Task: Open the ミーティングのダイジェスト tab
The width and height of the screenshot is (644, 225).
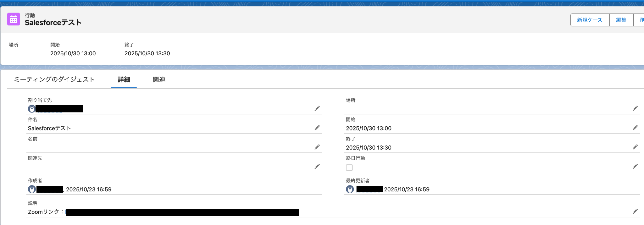Action: (x=54, y=80)
